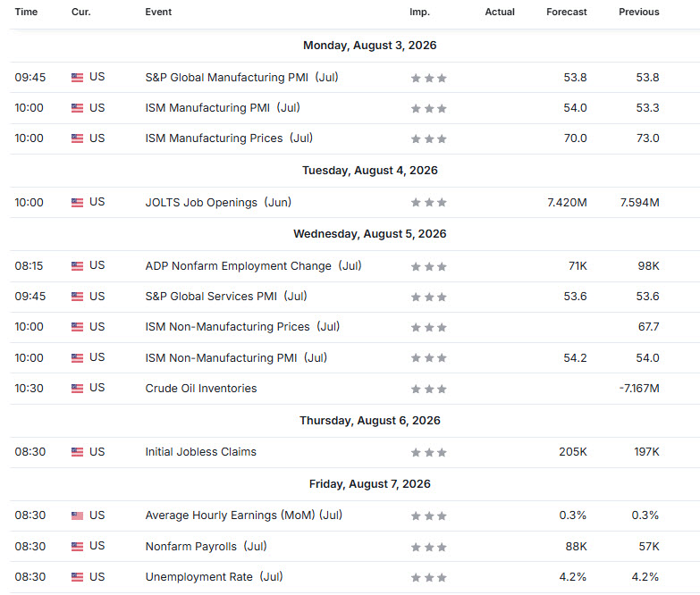Screen dimensions: 700x595
Task: Click the 71K forecast for ADP Nonfarm
Action: [578, 266]
